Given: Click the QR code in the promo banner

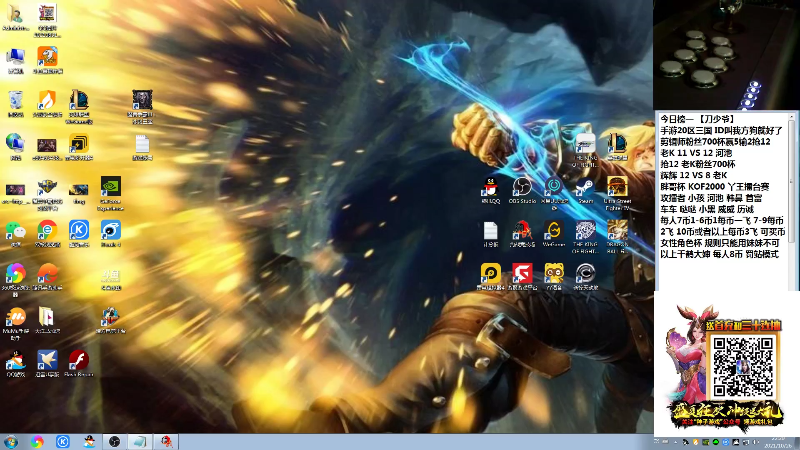Looking at the screenshot, I should [742, 367].
